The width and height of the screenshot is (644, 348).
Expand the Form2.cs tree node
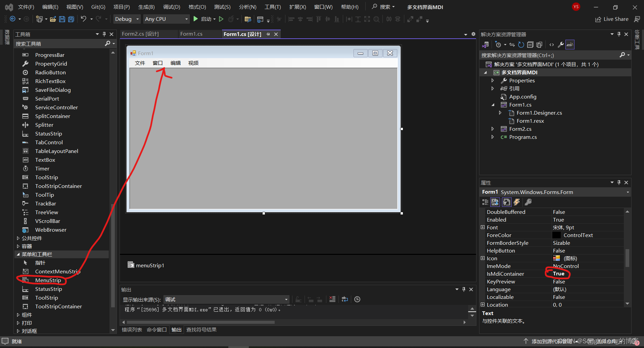(x=493, y=129)
